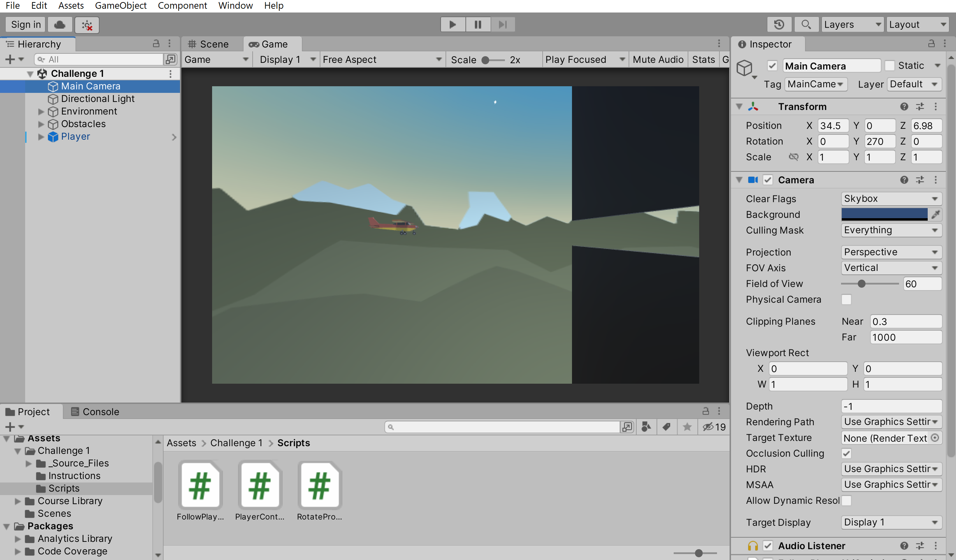Click the Play button in toolbar
Viewport: 956px width, 560px height.
(x=452, y=25)
